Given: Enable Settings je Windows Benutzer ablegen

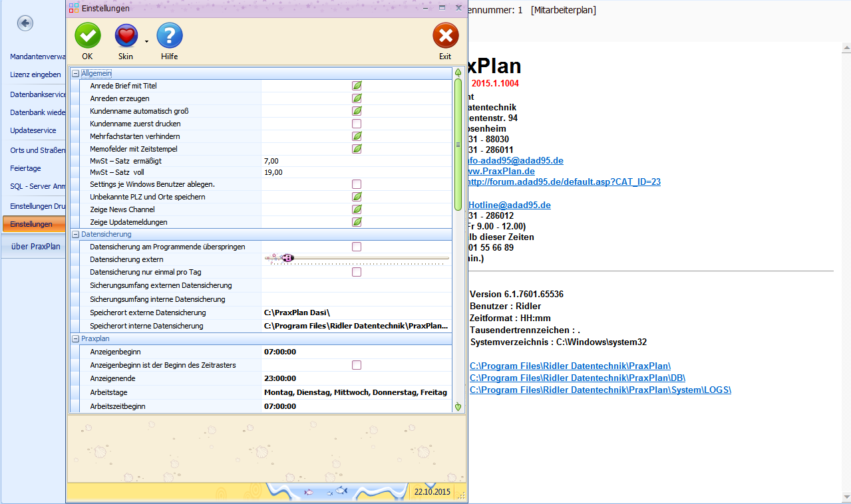Looking at the screenshot, I should pos(357,184).
